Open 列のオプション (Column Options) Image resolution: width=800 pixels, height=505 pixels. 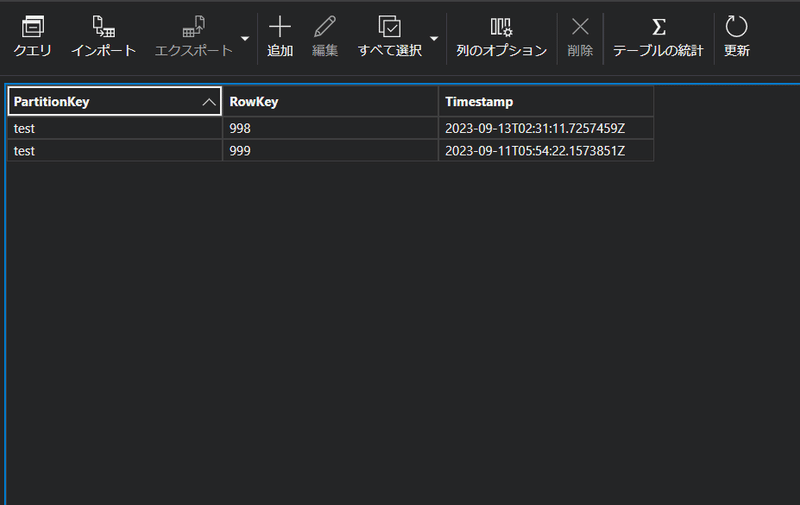501,37
